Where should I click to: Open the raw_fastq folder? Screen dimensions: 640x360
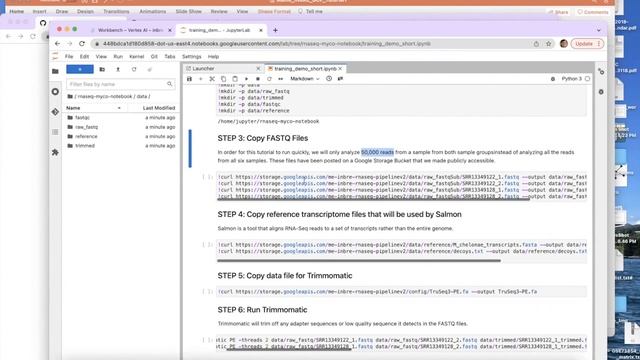[121, 127]
